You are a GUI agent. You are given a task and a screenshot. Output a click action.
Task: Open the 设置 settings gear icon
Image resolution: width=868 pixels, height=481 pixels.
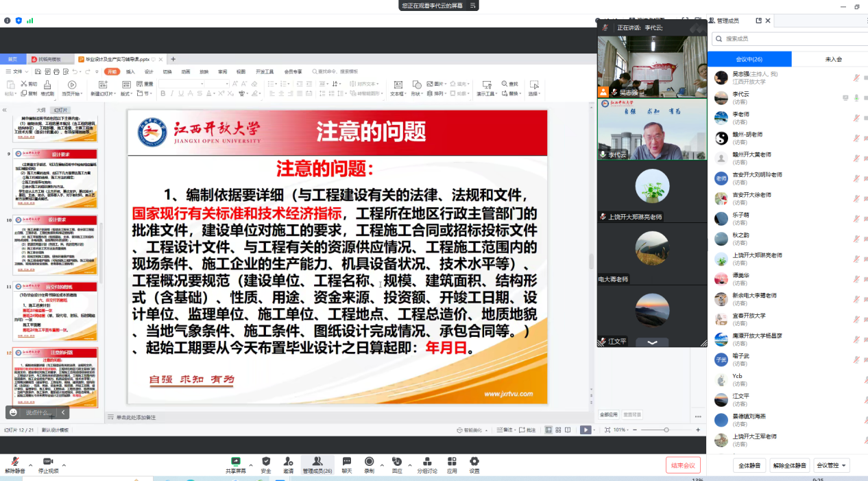click(x=474, y=462)
